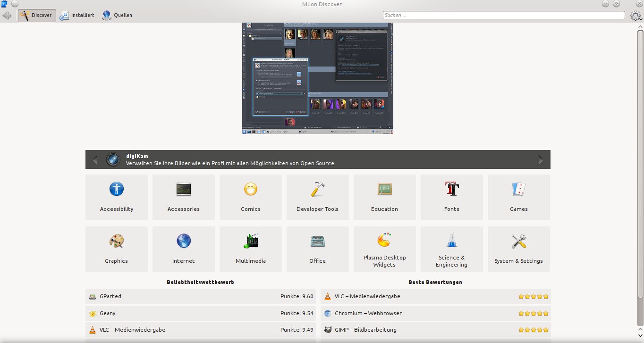644x343 pixels.
Task: Open the Developer Tools category label
Action: [x=317, y=209]
